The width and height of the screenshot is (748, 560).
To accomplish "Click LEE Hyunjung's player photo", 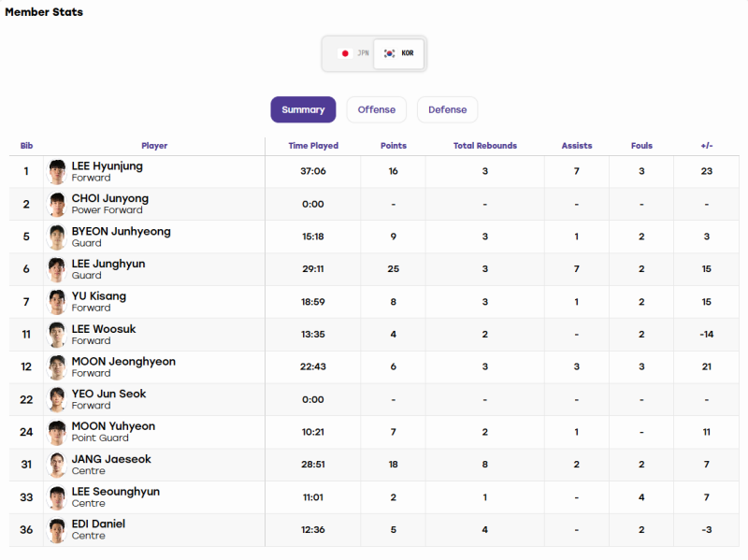I will coord(57,172).
